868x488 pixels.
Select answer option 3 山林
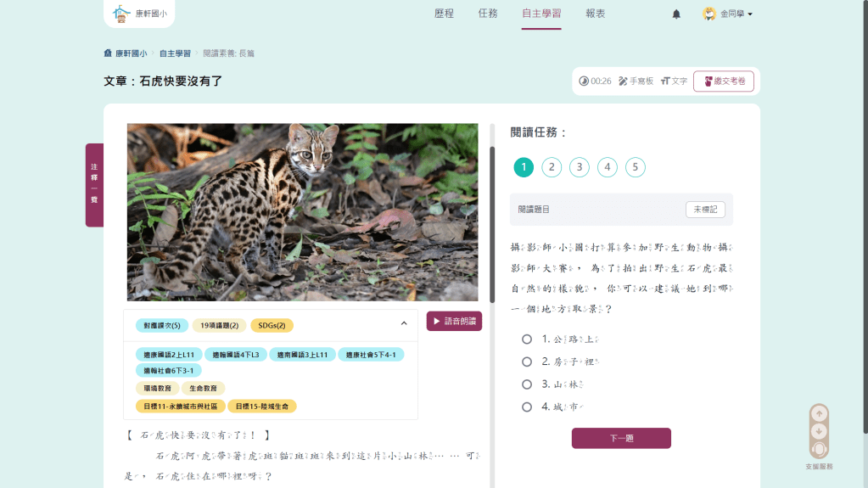(527, 384)
